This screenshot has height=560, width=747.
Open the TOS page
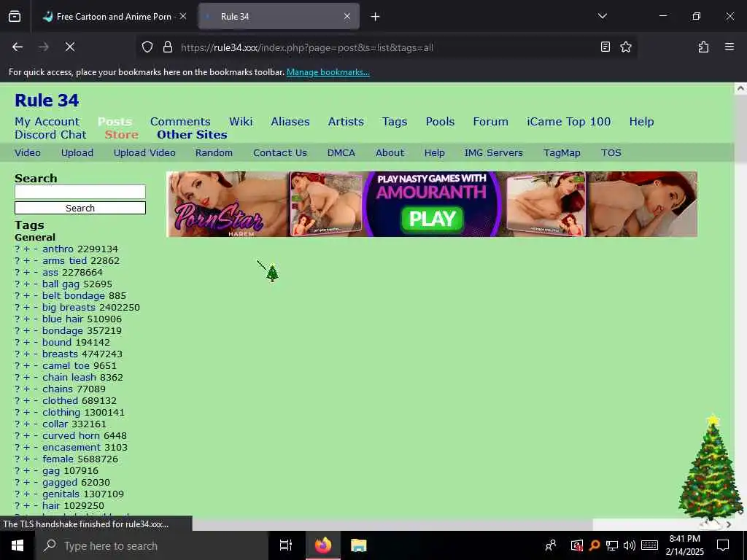(x=611, y=152)
